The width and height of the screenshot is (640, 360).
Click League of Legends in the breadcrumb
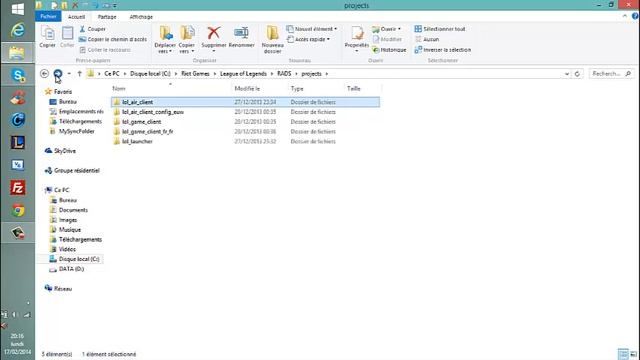click(x=243, y=74)
